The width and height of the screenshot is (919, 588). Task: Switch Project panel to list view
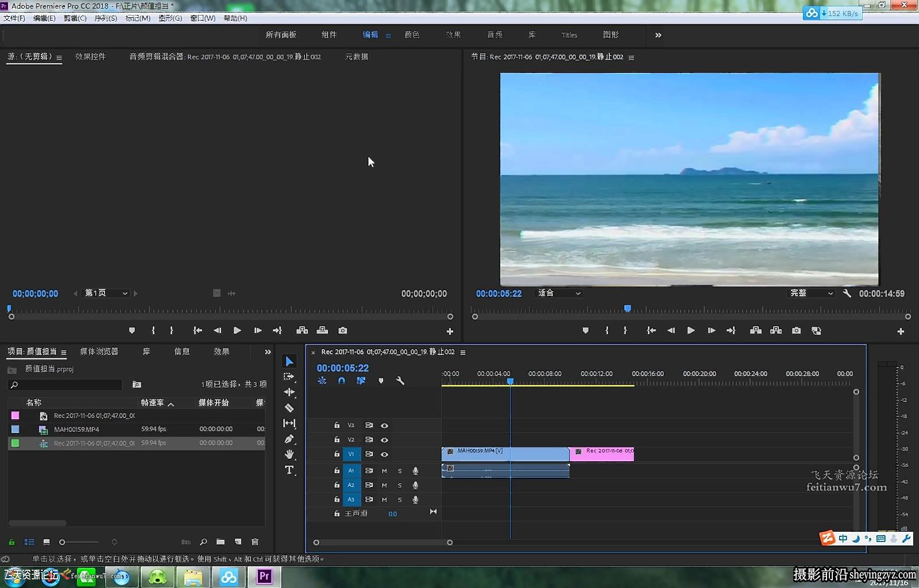point(29,541)
